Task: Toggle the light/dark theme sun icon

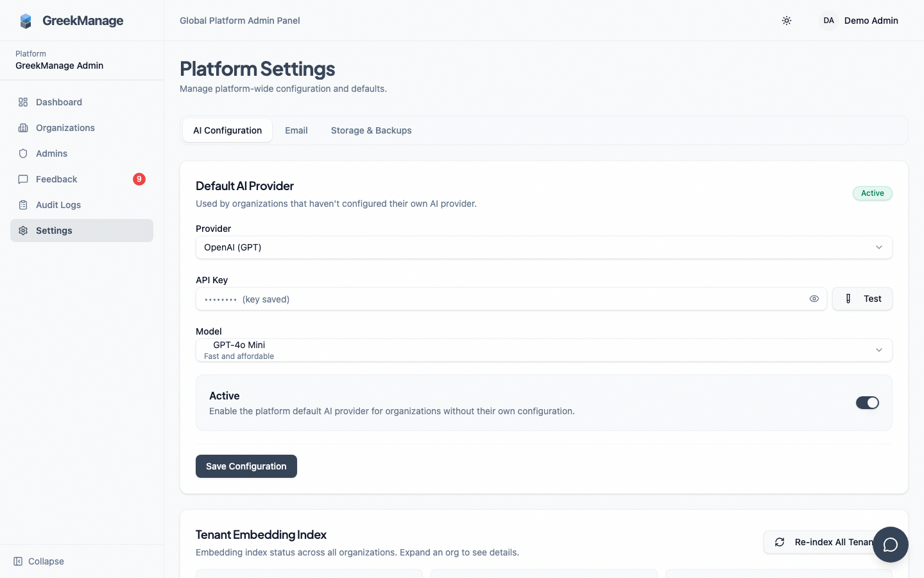Action: pyautogui.click(x=787, y=21)
